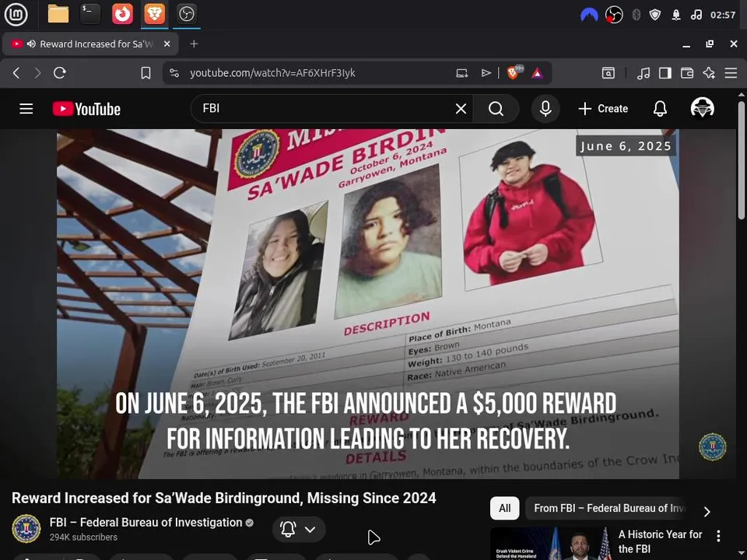747x560 pixels.
Task: Open the sound music note tray icon
Action: [696, 15]
